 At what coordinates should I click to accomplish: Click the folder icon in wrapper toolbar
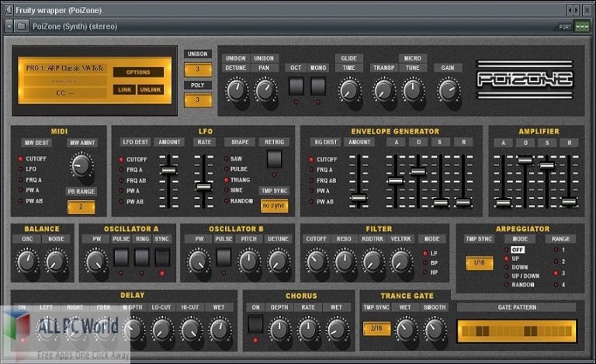click(x=22, y=26)
